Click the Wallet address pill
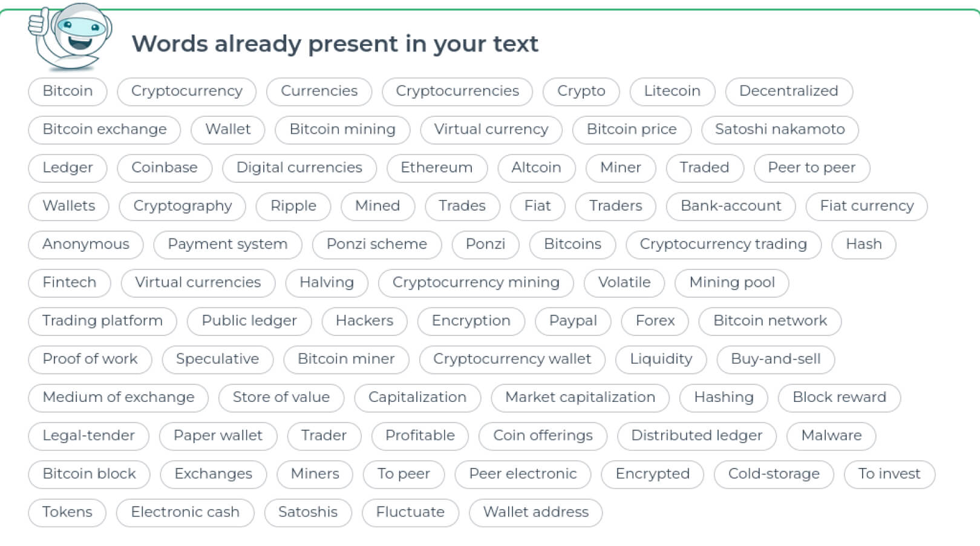This screenshot has height=546, width=980. 535,512
